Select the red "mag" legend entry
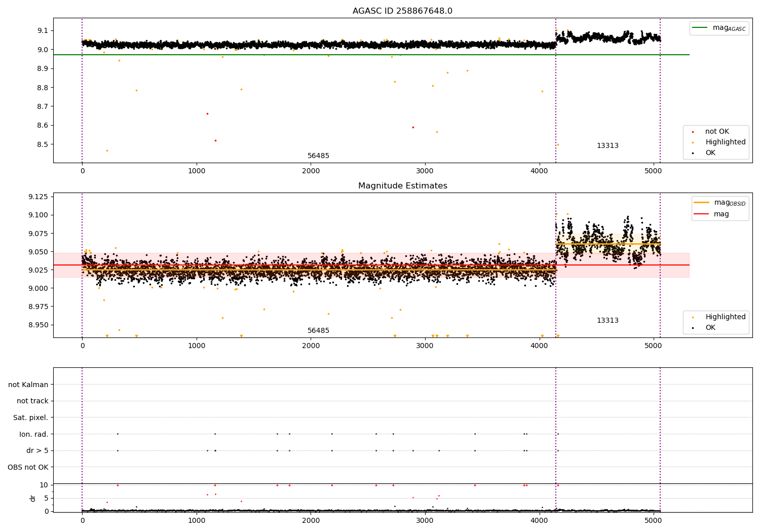 [712, 214]
